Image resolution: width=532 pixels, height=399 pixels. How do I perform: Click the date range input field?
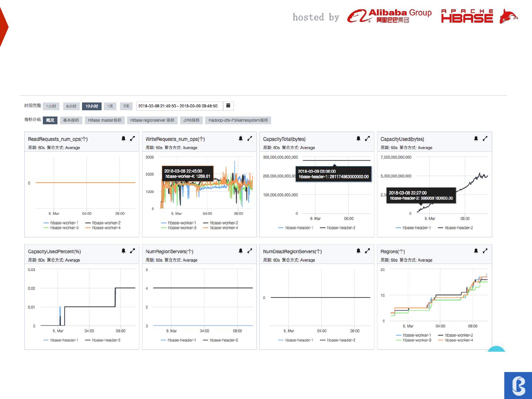180,106
